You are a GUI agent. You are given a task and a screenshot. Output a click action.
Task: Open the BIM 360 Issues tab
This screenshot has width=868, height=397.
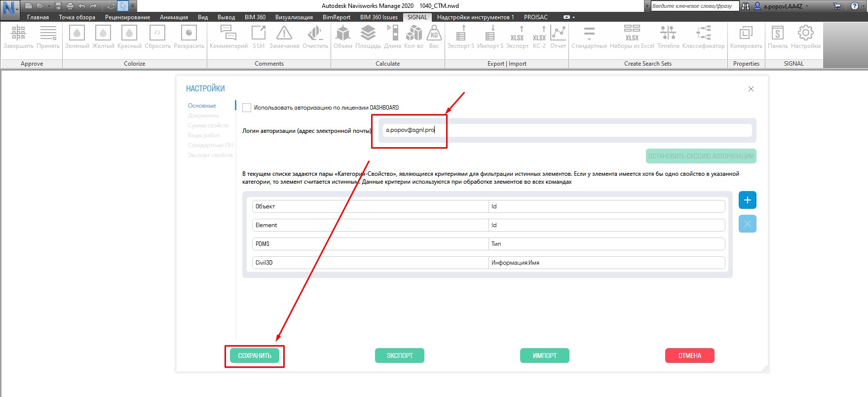pyautogui.click(x=378, y=17)
